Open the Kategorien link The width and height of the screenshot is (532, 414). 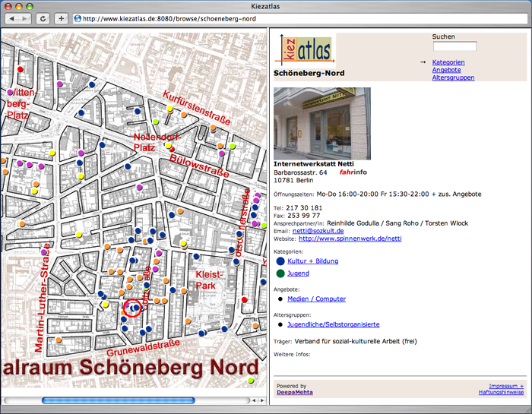tap(448, 62)
